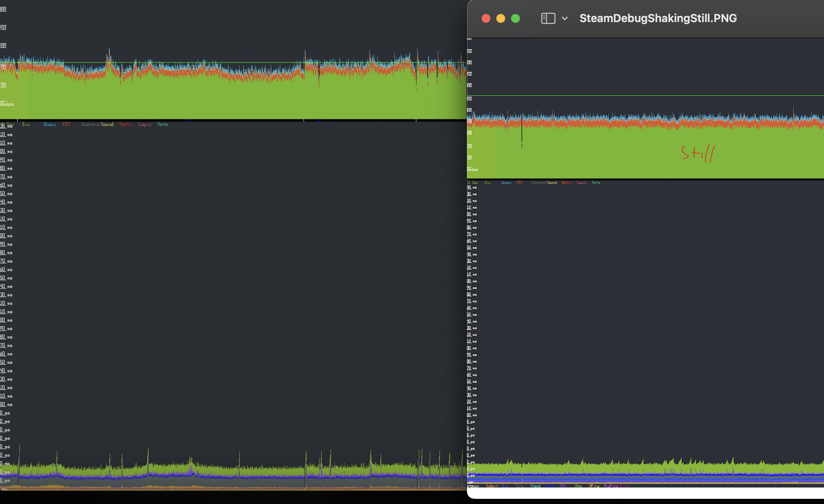The image size is (824, 504).
Task: Click the sidebar panel icon in Preview's toolbar
Action: click(548, 18)
